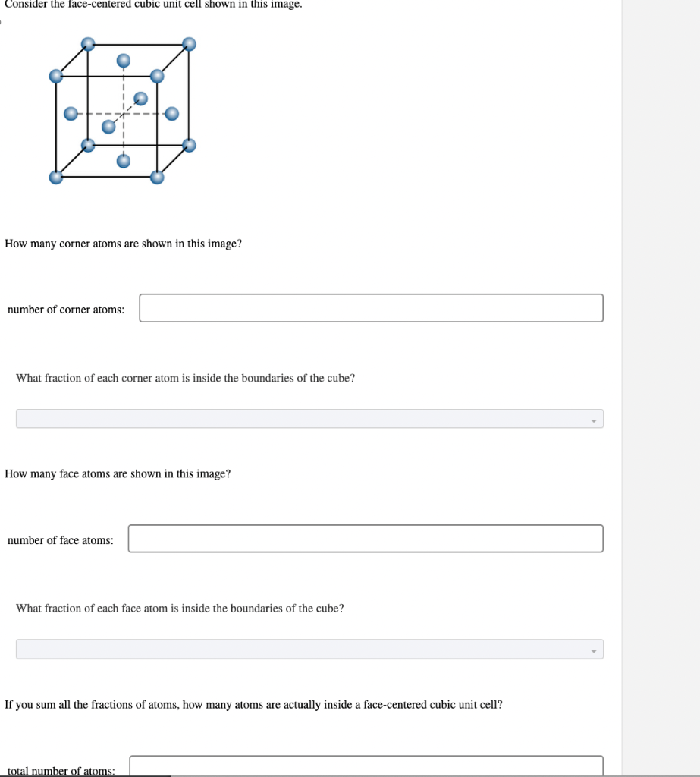
Task: Click the top face atom sphere in the diagram
Action: click(123, 60)
